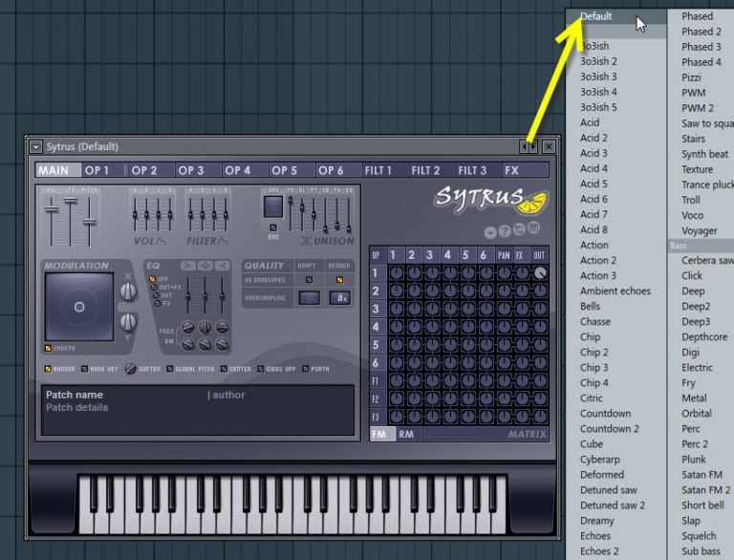The image size is (734, 560).
Task: Click the matrix knob row F1 FX column
Action: (522, 380)
